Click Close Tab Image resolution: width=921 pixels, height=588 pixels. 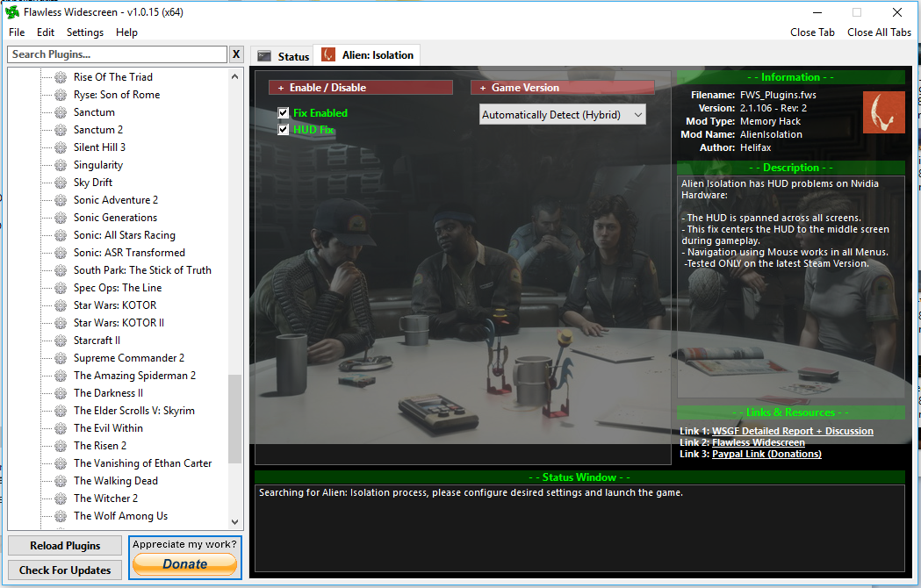click(812, 32)
